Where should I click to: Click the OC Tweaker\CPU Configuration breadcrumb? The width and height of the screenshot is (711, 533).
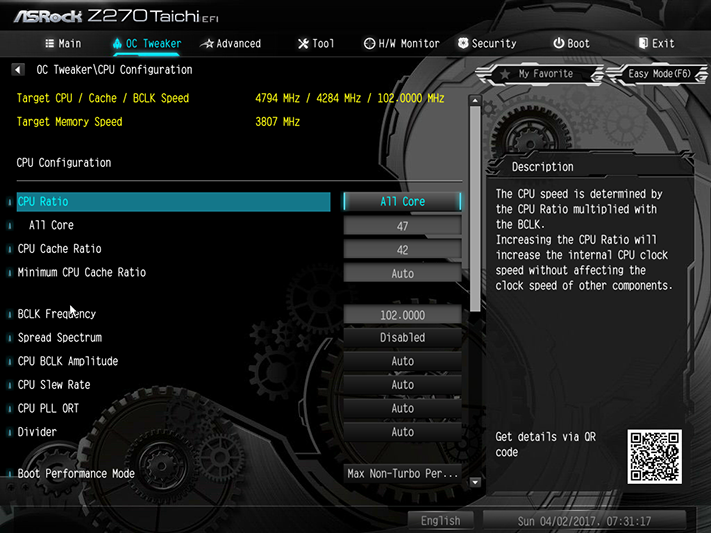click(x=114, y=70)
